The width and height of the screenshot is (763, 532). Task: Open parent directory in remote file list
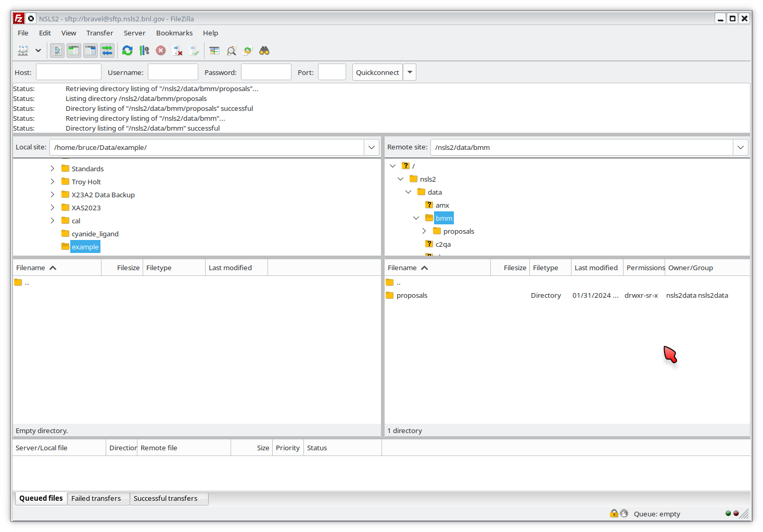(x=567, y=282)
